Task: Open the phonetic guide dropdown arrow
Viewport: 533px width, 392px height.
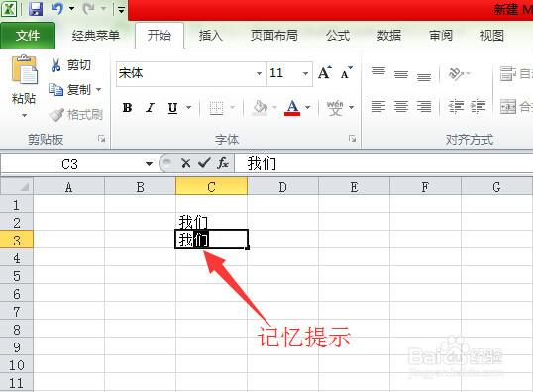Action: click(x=352, y=108)
